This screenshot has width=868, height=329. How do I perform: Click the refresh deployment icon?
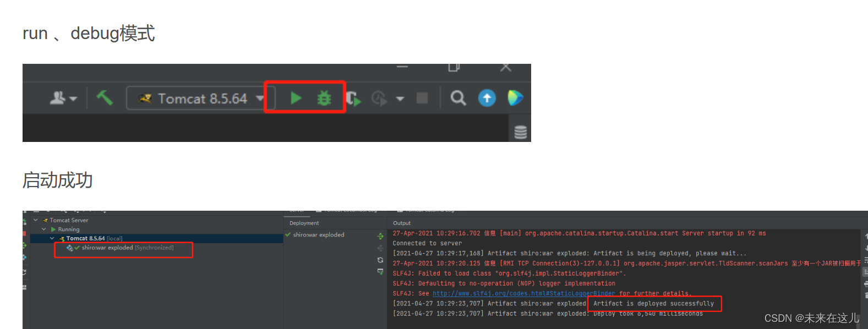pos(380,260)
